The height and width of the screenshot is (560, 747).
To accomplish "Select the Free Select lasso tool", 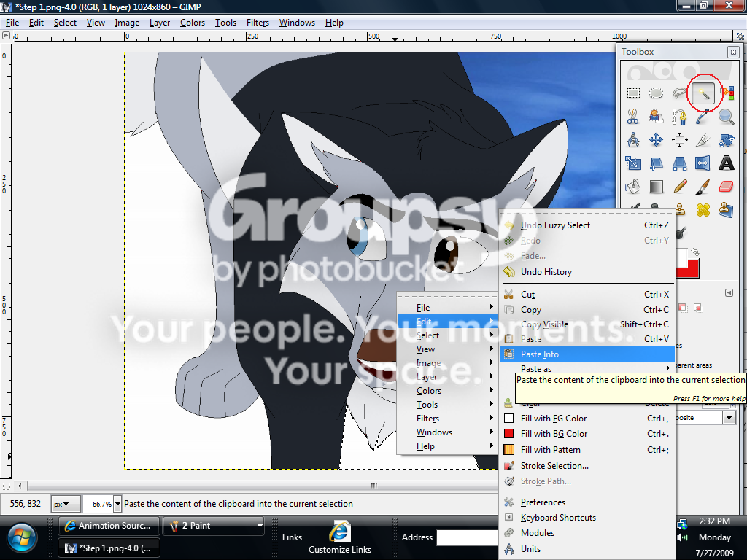I will [x=679, y=93].
